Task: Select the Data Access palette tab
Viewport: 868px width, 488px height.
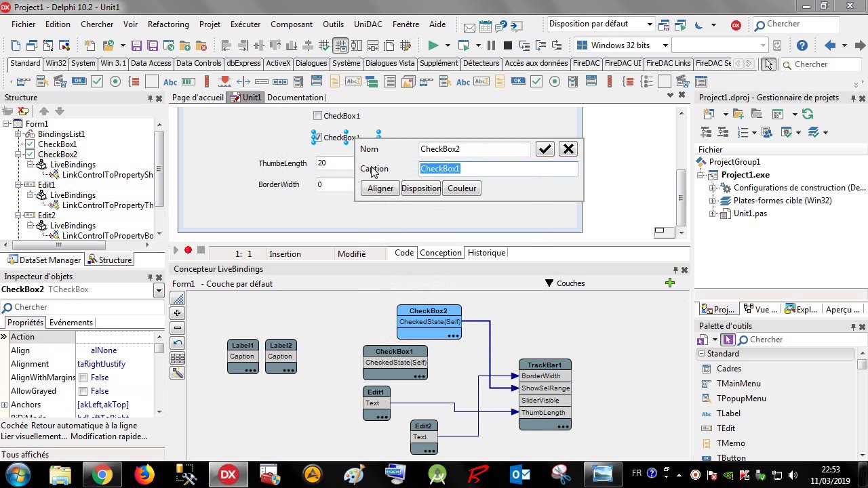Action: pos(151,63)
